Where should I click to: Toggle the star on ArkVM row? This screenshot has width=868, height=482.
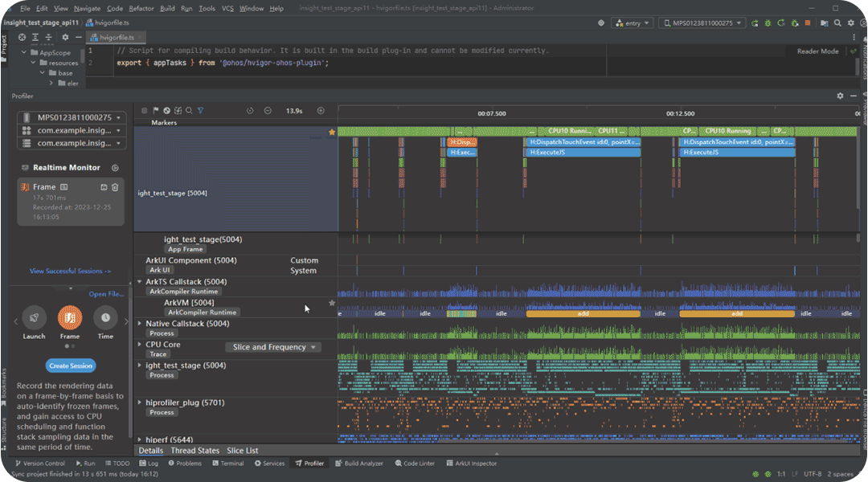click(x=332, y=303)
